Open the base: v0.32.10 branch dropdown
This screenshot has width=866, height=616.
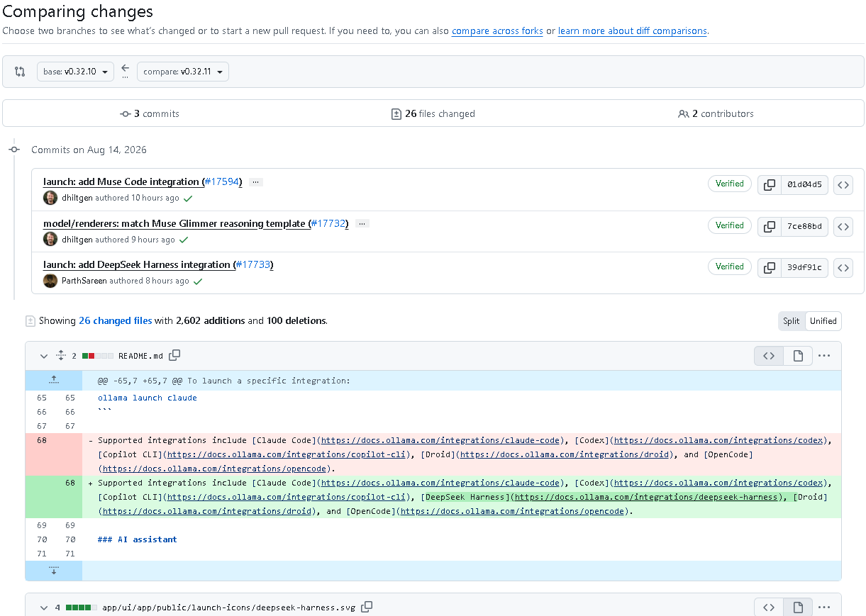75,72
